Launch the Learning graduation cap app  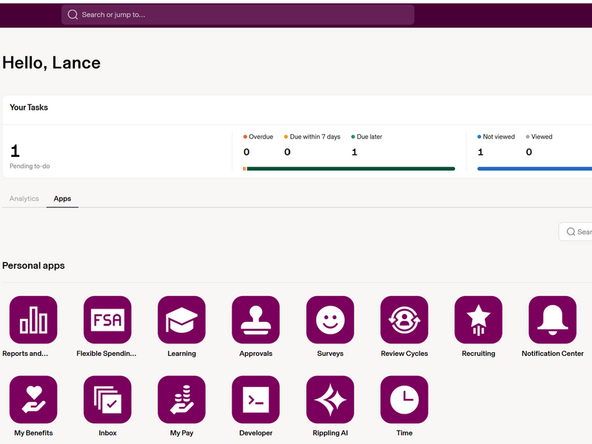pos(182,320)
